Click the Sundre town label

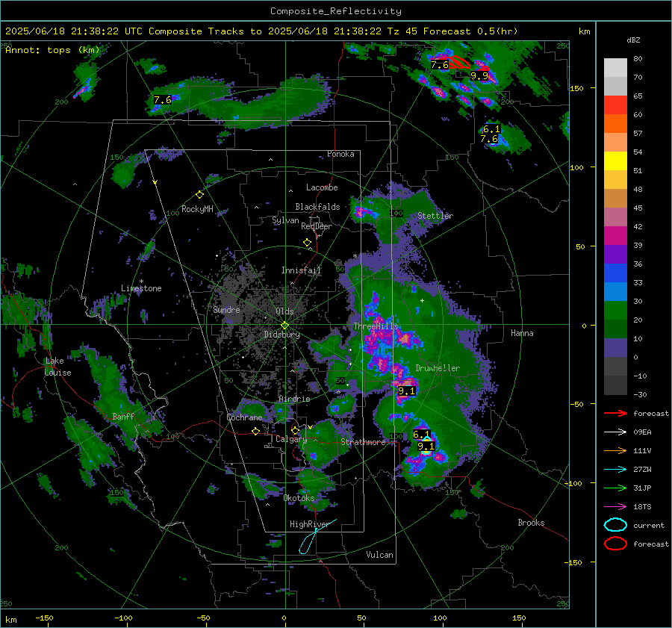click(226, 309)
